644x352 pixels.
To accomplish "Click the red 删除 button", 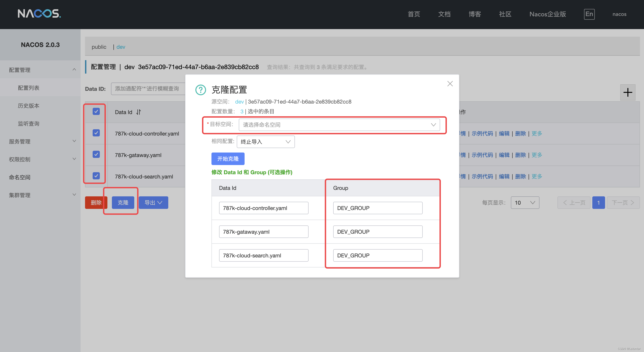I will coord(96,203).
